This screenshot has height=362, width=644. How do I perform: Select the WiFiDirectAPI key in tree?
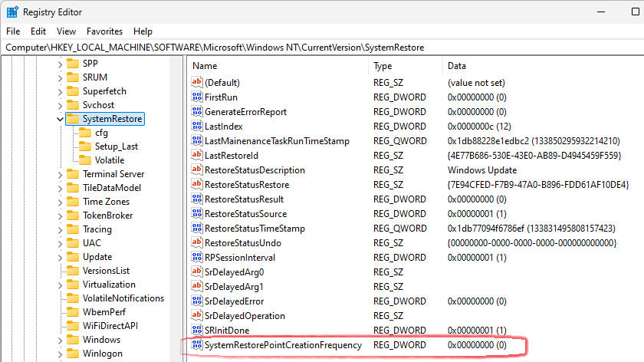coord(112,326)
